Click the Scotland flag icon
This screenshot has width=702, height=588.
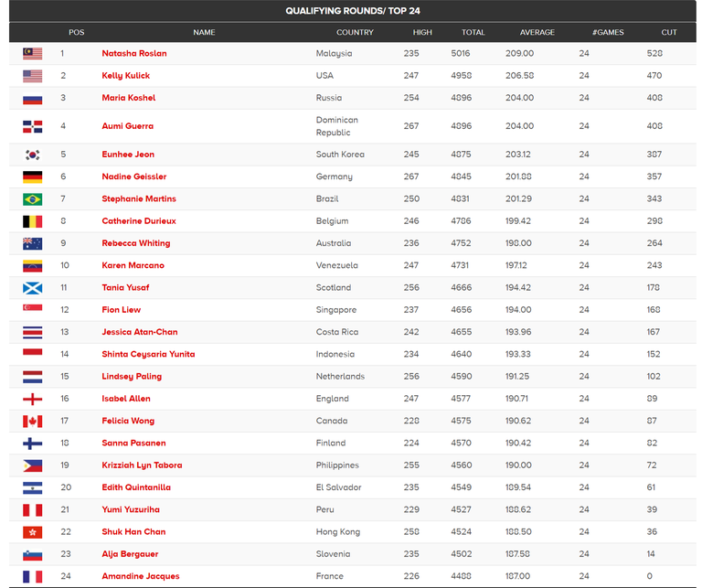(32, 288)
